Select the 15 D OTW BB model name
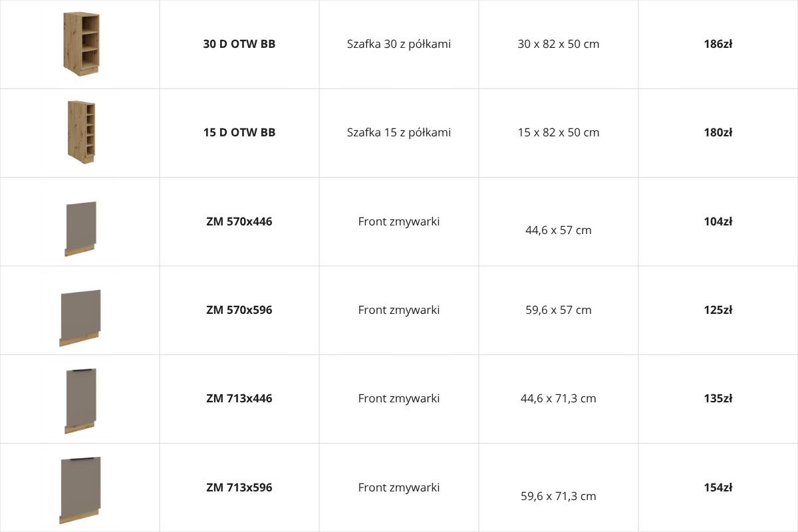Image resolution: width=798 pixels, height=532 pixels. coord(239,132)
